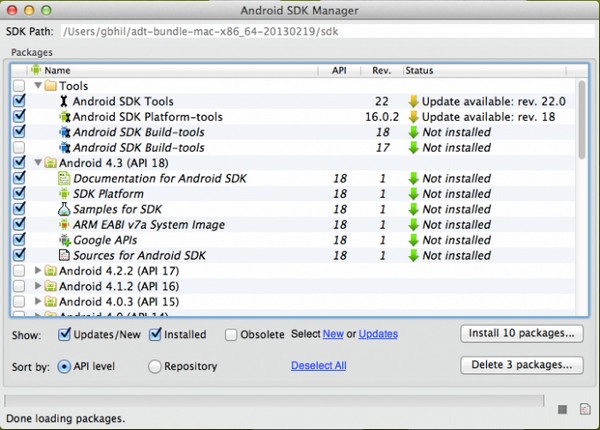Uncheck Android SDK Platform-tools checkbox
600x430 pixels.
coord(19,116)
